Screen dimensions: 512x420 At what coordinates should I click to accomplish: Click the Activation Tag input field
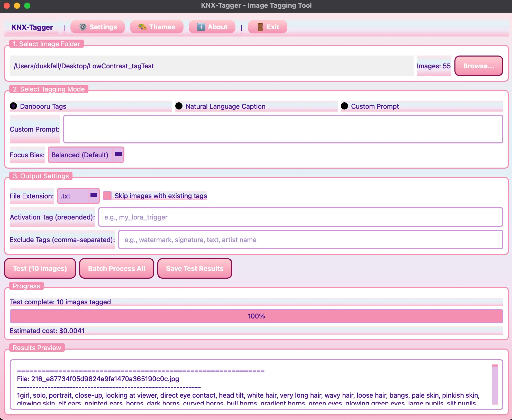300,217
